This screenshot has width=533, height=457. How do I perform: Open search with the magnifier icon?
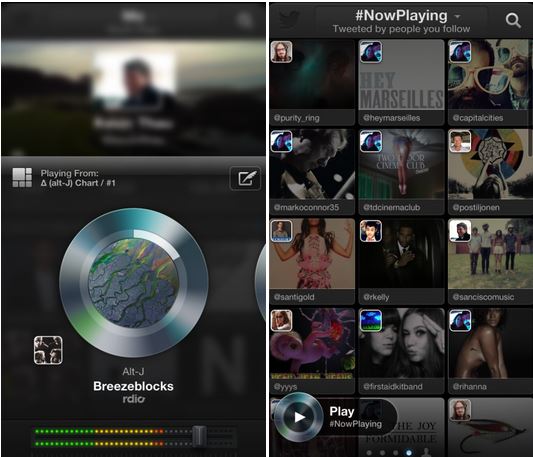(513, 20)
